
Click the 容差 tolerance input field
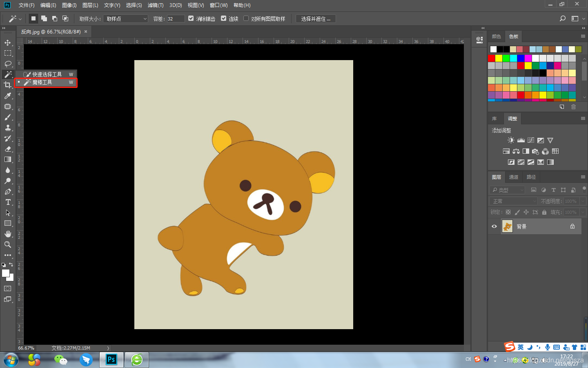coord(176,19)
